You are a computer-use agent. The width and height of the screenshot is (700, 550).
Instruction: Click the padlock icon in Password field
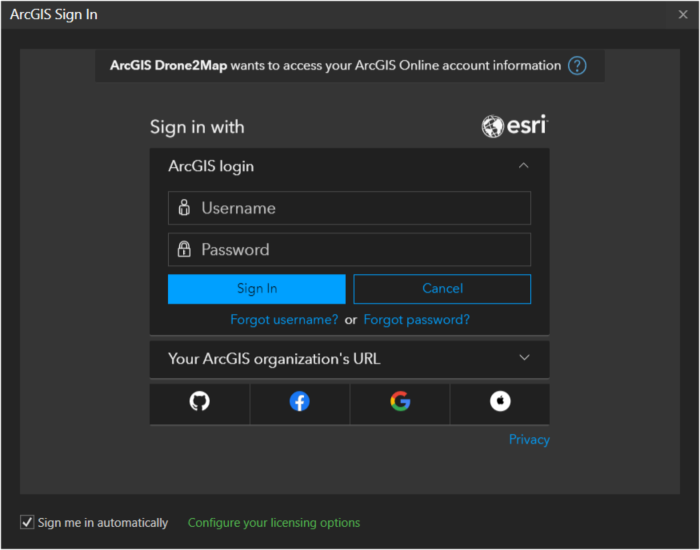tap(184, 249)
